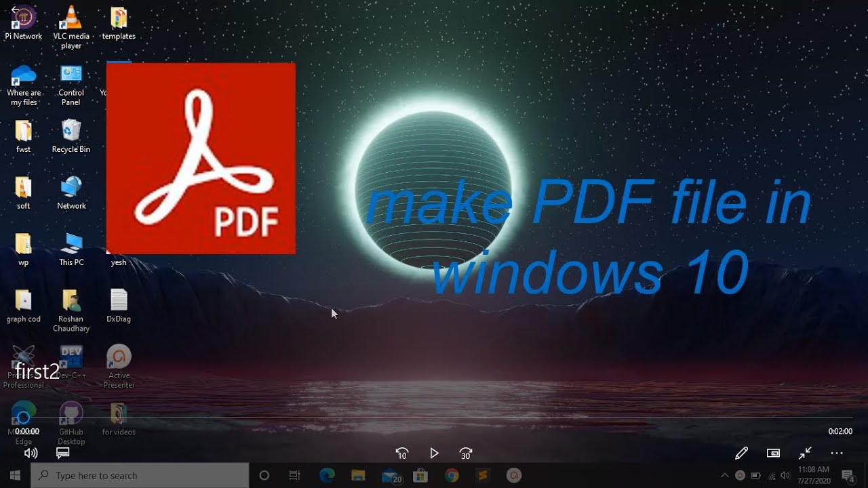
Task: Open Google Chrome from the taskbar
Action: (452, 475)
